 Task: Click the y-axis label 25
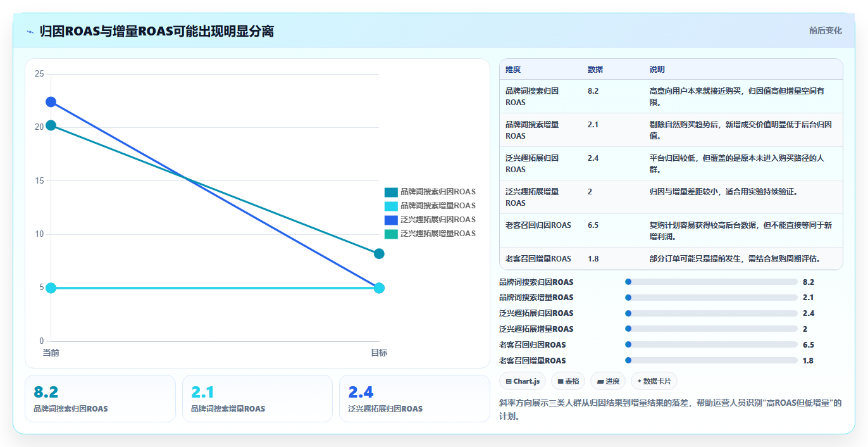coord(39,74)
